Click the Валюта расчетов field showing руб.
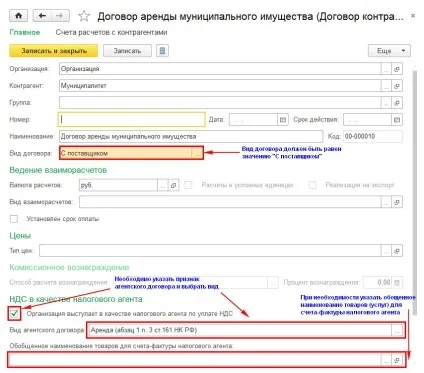The width and height of the screenshot is (424, 373). pos(118,185)
